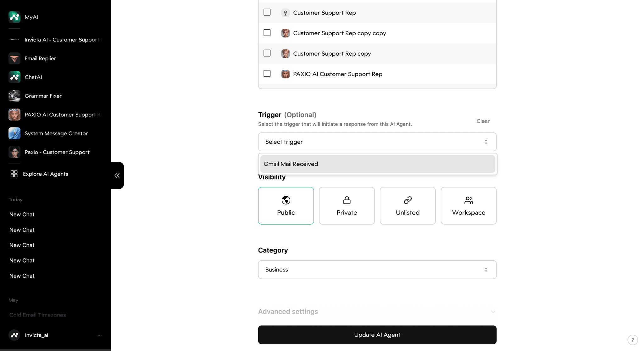Check the Customer Support Rep checkbox
The height and width of the screenshot is (351, 644).
267,12
